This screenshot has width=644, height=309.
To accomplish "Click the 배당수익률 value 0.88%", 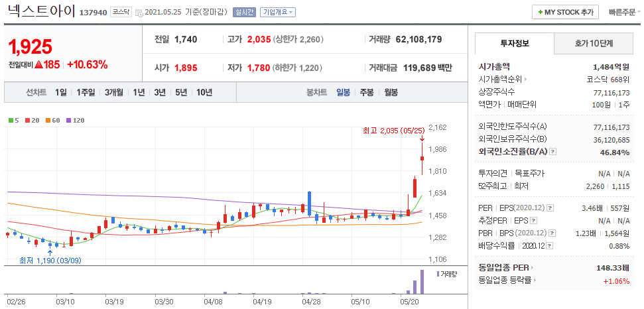I will pyautogui.click(x=618, y=246).
